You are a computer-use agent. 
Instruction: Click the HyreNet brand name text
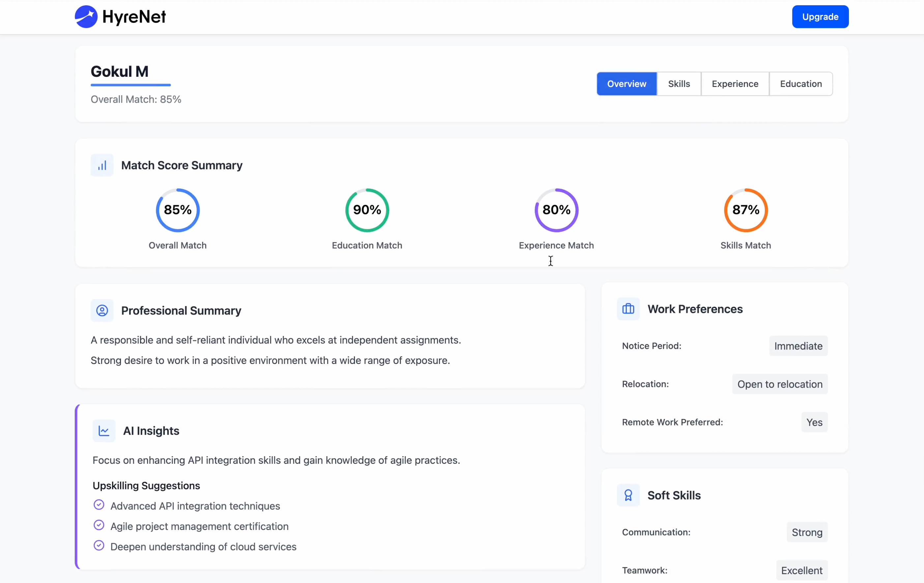coord(134,17)
